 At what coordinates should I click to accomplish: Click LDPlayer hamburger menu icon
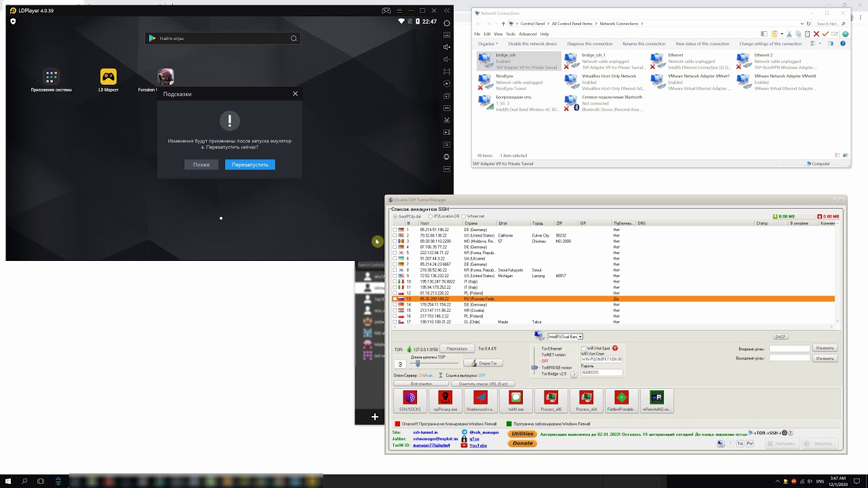[399, 11]
